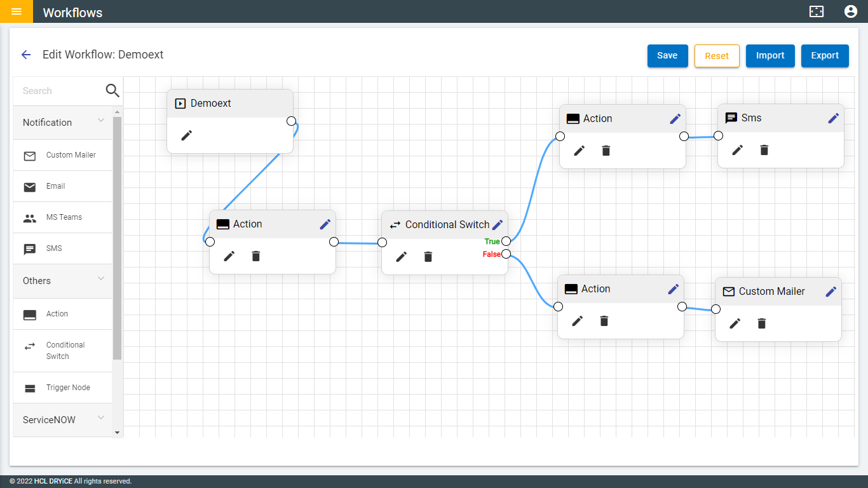
Task: Collapse the Notification section in sidebar
Action: pyautogui.click(x=62, y=123)
